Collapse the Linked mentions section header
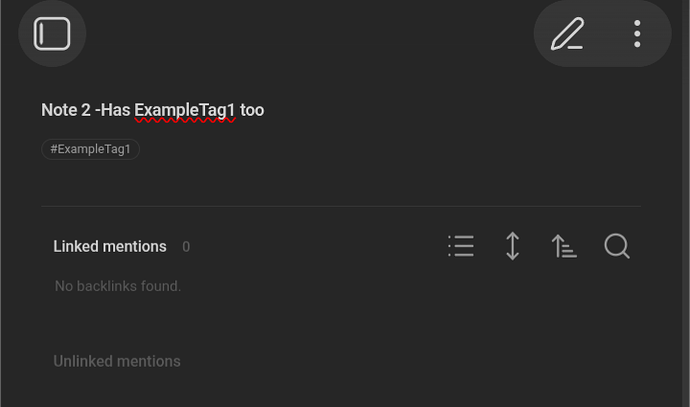Screen dimensions: 690x407 click(x=110, y=246)
